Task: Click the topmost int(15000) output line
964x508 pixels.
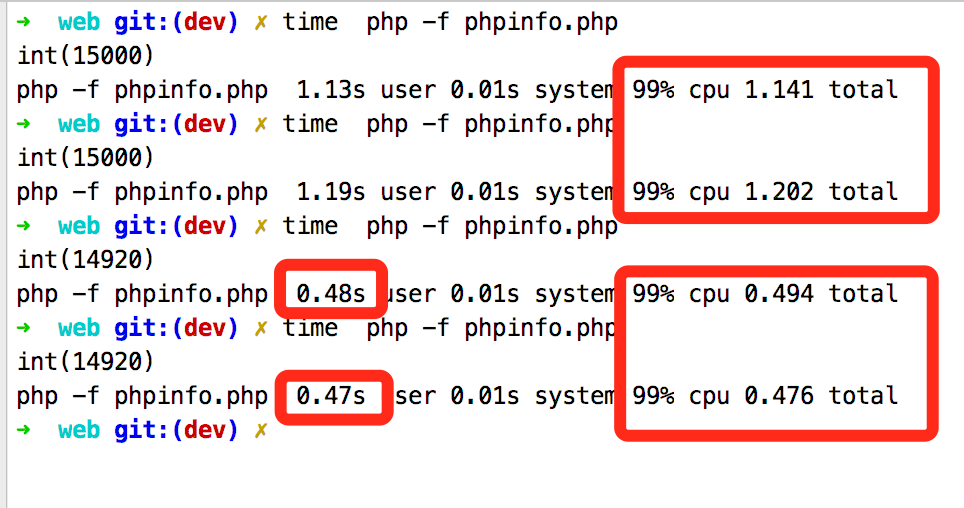Action: [x=86, y=56]
